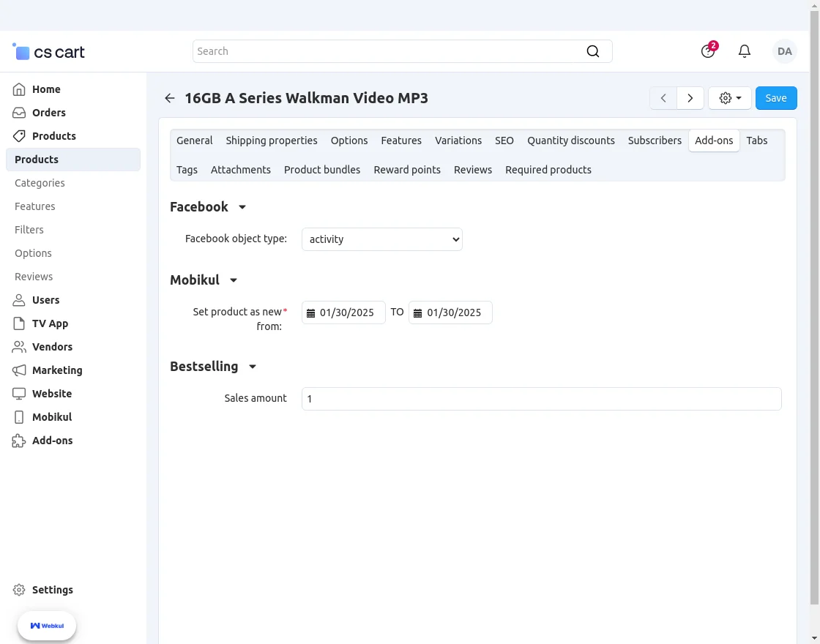Open the notifications bell
Viewport: 820px width, 644px height.
click(745, 51)
